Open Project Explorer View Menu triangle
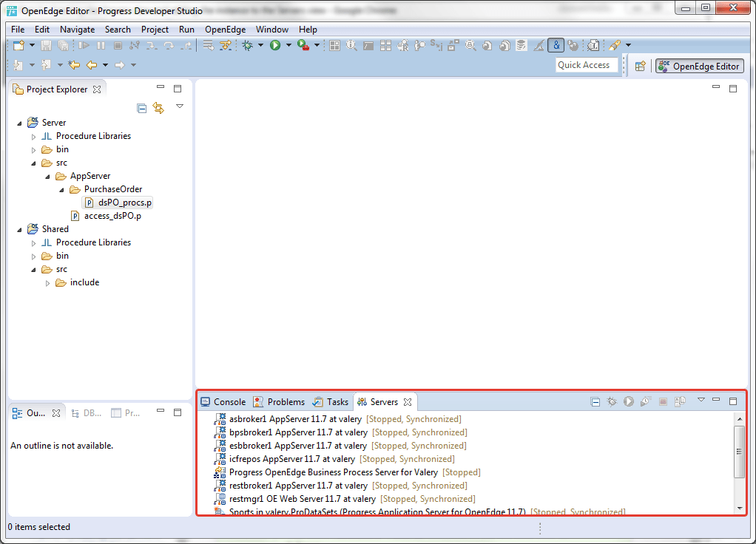756x544 pixels. point(179,106)
